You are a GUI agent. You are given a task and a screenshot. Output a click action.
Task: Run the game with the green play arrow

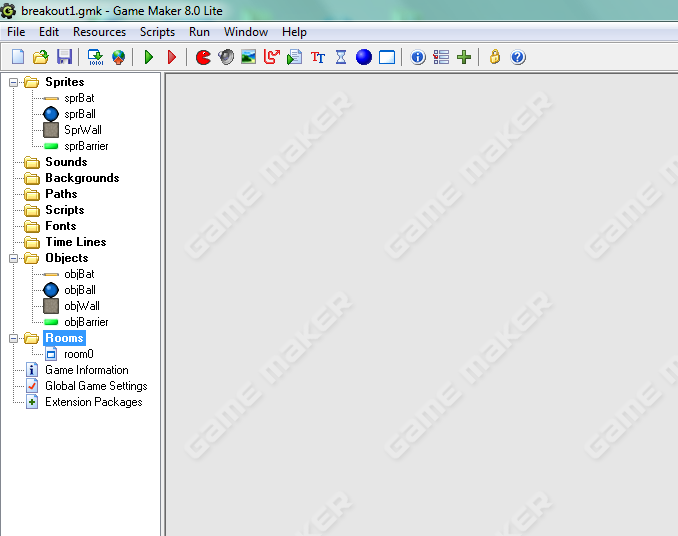(x=149, y=57)
